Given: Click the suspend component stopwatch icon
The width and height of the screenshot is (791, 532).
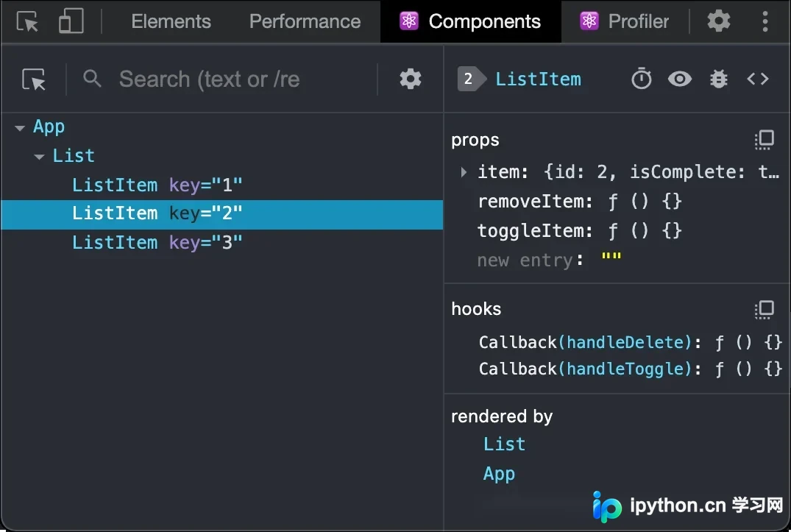Looking at the screenshot, I should point(641,79).
